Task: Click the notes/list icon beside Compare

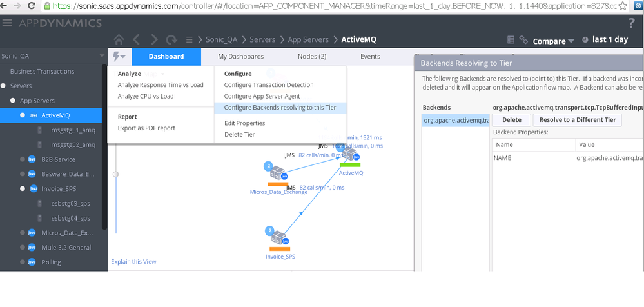Action: [x=511, y=40]
